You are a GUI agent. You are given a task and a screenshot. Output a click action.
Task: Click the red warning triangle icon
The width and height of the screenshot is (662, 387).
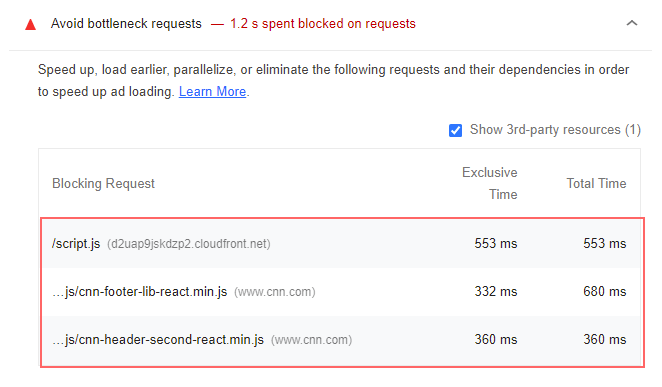point(30,25)
